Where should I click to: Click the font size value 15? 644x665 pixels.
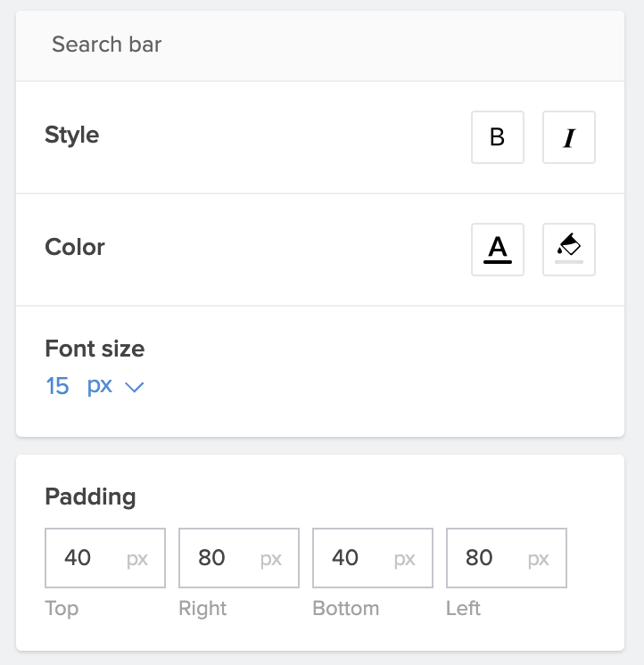pos(57,386)
